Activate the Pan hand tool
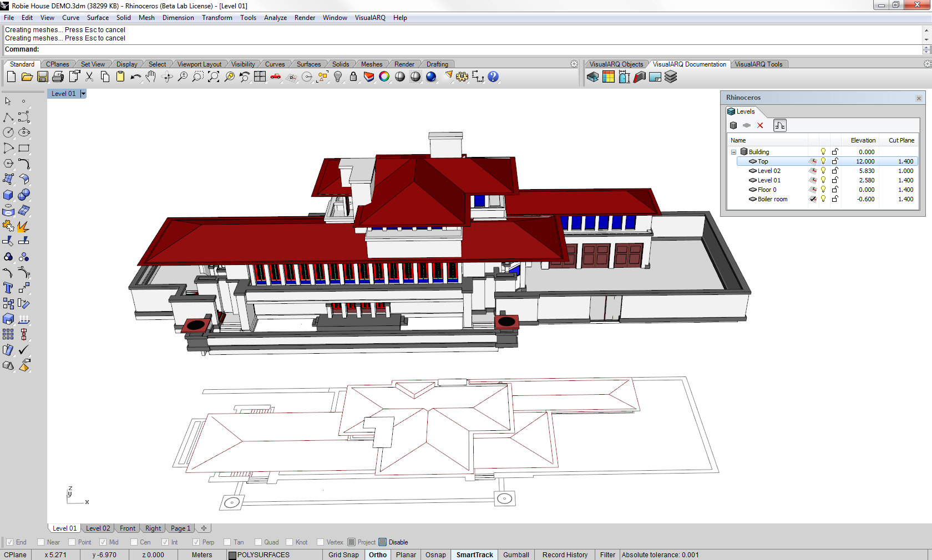Viewport: 932px width, 560px height. [x=151, y=77]
